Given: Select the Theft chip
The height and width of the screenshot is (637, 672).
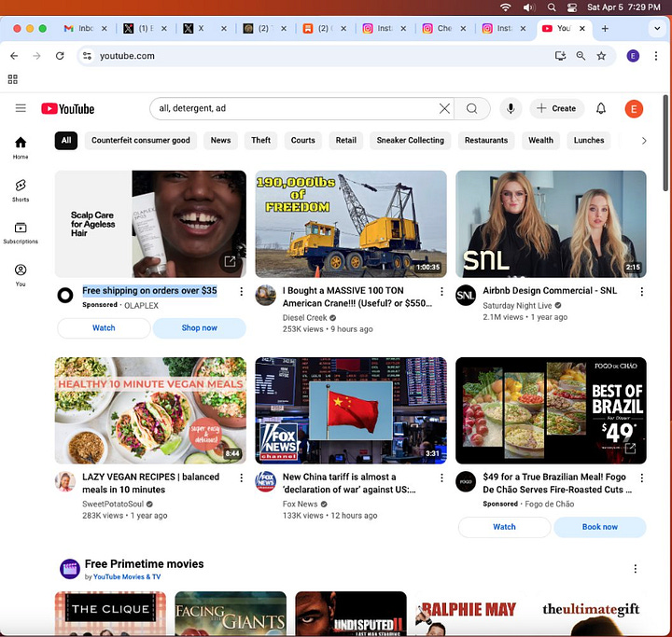Looking at the screenshot, I should 260,141.
